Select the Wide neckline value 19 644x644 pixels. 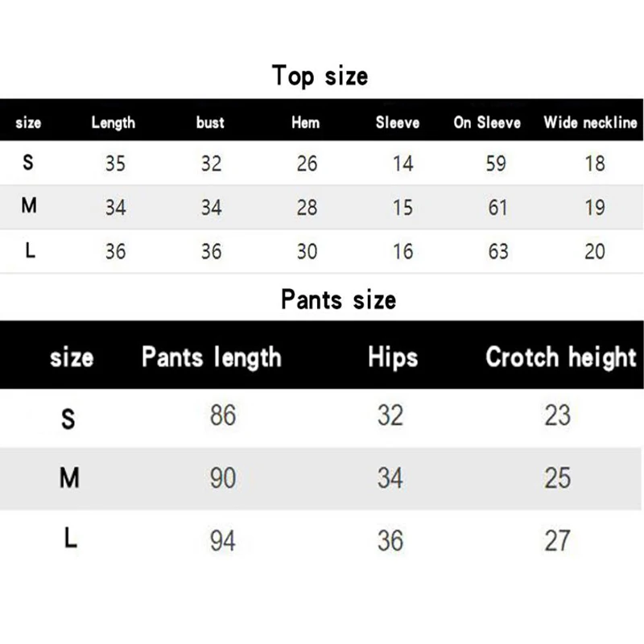coord(595,208)
